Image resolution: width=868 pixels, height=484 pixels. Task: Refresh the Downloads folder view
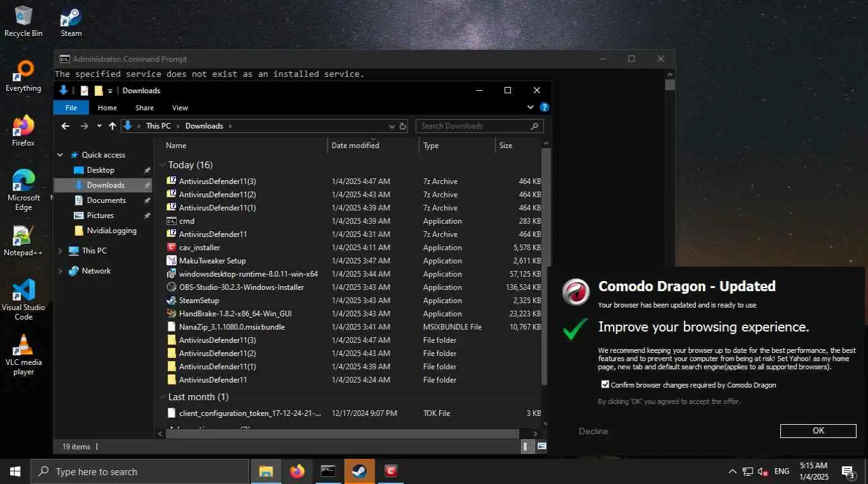click(x=403, y=126)
